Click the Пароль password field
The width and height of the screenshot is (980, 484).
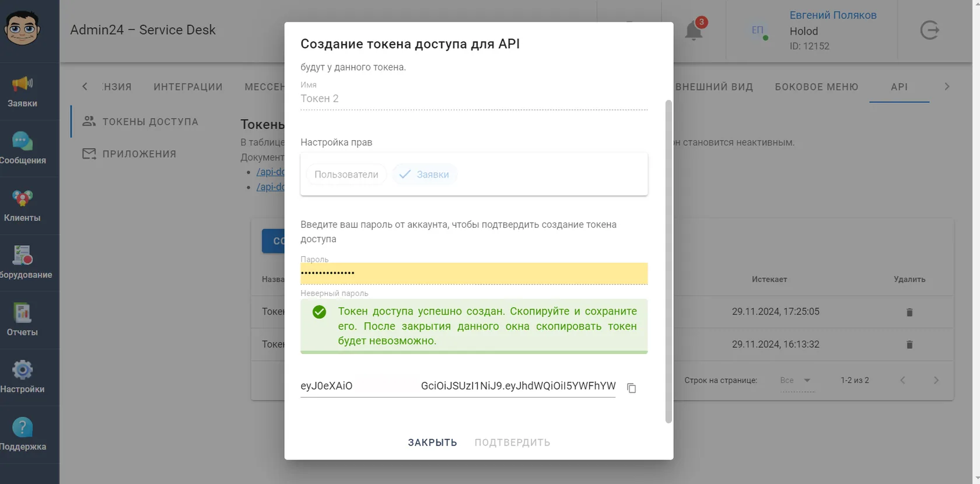point(474,273)
